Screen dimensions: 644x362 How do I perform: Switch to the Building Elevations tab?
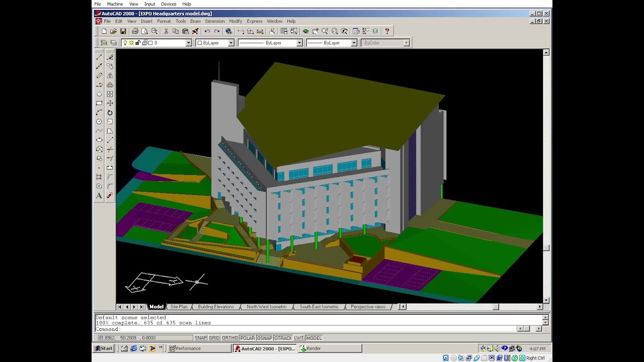point(216,307)
